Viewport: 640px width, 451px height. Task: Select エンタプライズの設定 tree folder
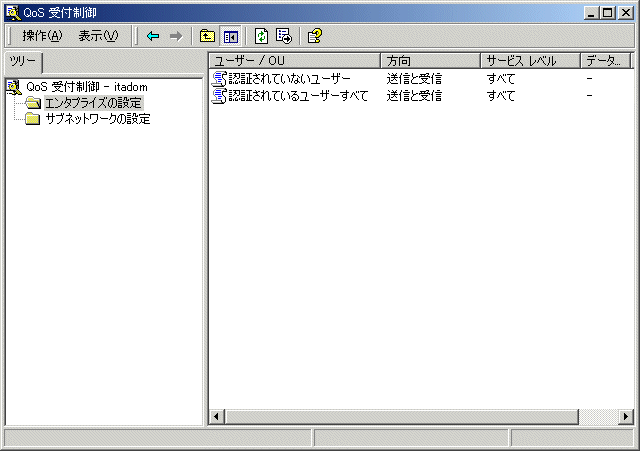coord(93,103)
